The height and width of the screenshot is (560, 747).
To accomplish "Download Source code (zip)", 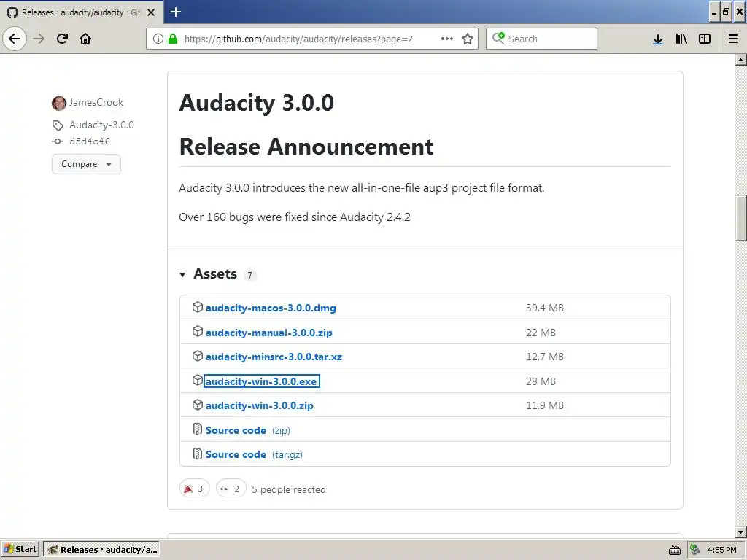I will click(x=248, y=430).
